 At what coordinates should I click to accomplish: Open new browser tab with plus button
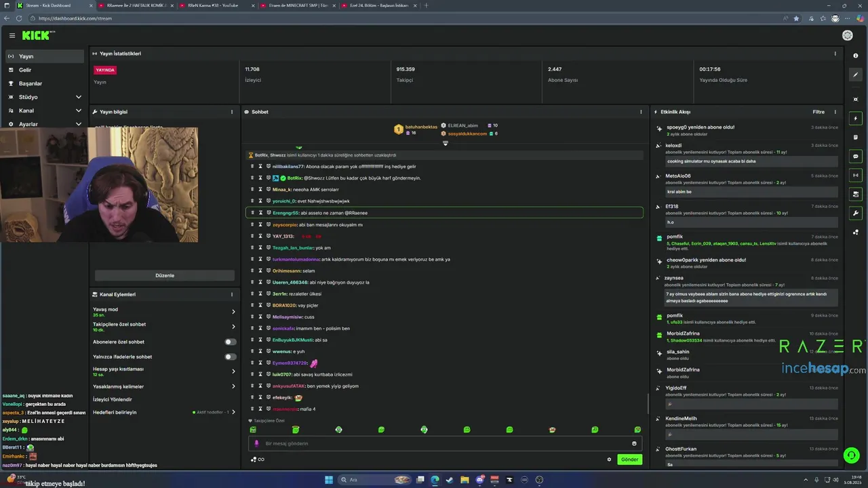click(427, 5)
